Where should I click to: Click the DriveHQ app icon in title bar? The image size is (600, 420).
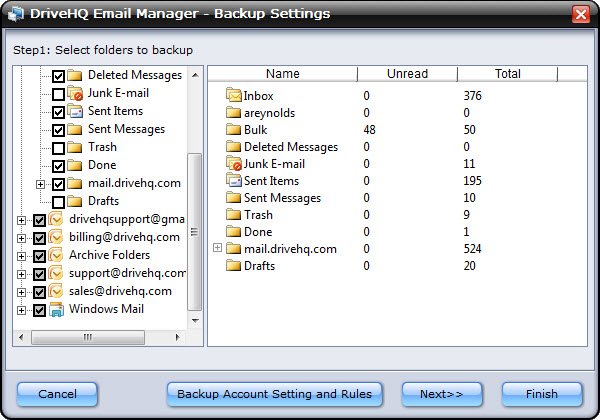[15, 14]
